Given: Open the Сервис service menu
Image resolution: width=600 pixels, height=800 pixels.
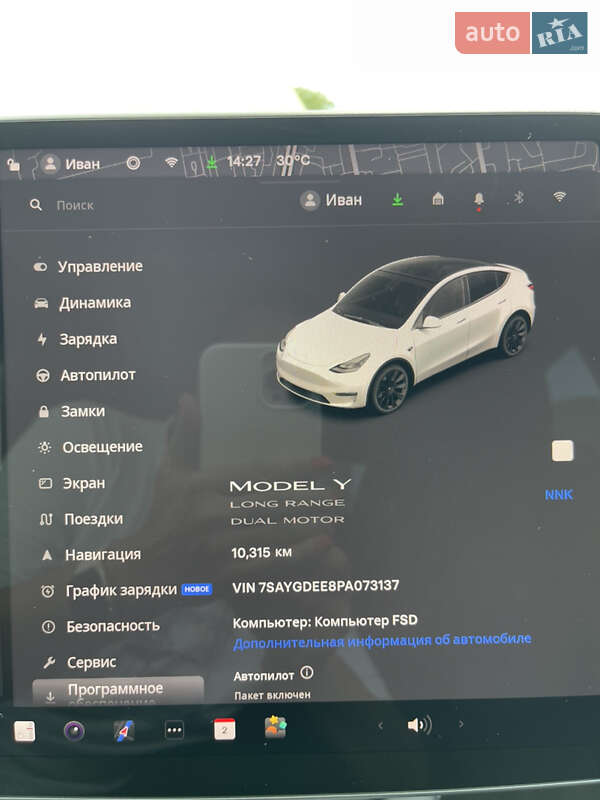Looking at the screenshot, I should click(80, 662).
